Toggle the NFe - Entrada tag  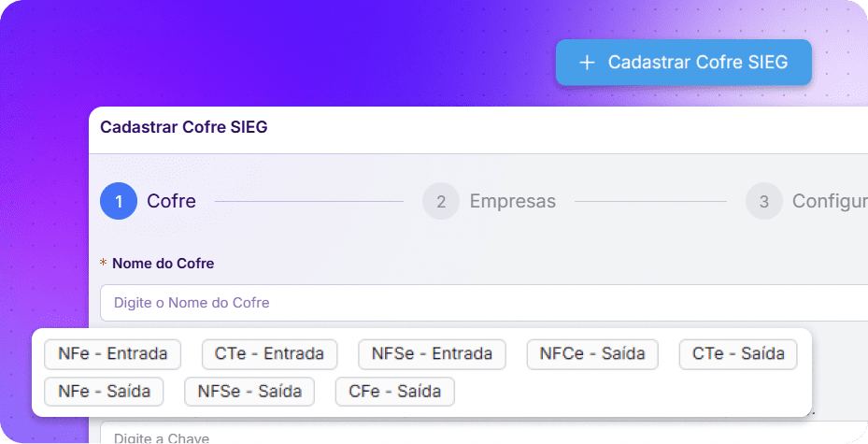pos(112,354)
